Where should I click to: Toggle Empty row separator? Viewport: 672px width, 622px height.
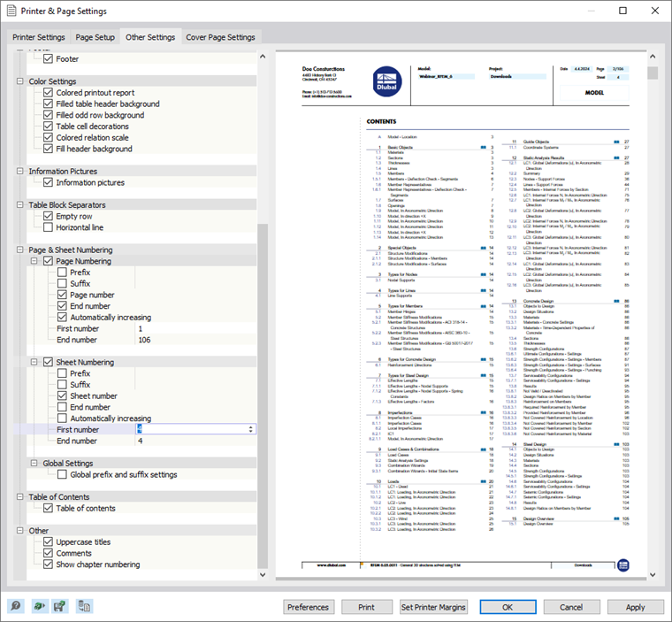48,216
